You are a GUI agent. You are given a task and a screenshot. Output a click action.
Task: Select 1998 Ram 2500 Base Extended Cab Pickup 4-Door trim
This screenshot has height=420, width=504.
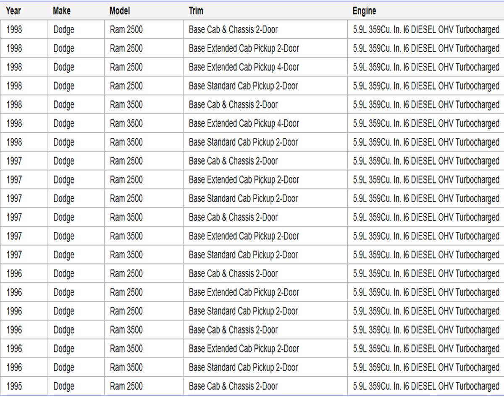[x=244, y=67]
